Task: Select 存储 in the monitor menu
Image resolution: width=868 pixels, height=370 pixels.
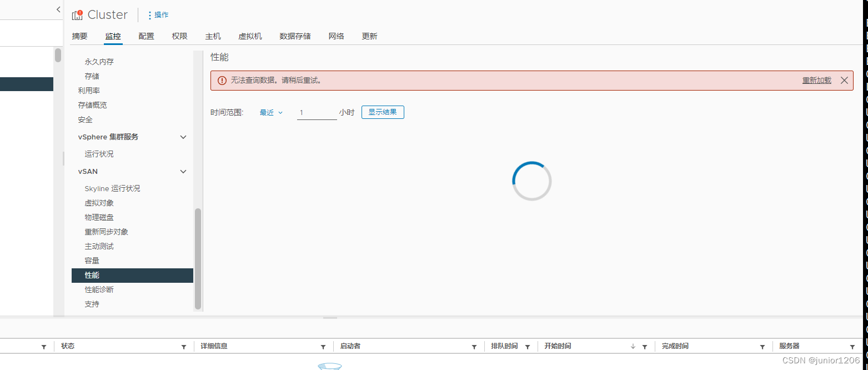Action: (x=92, y=76)
